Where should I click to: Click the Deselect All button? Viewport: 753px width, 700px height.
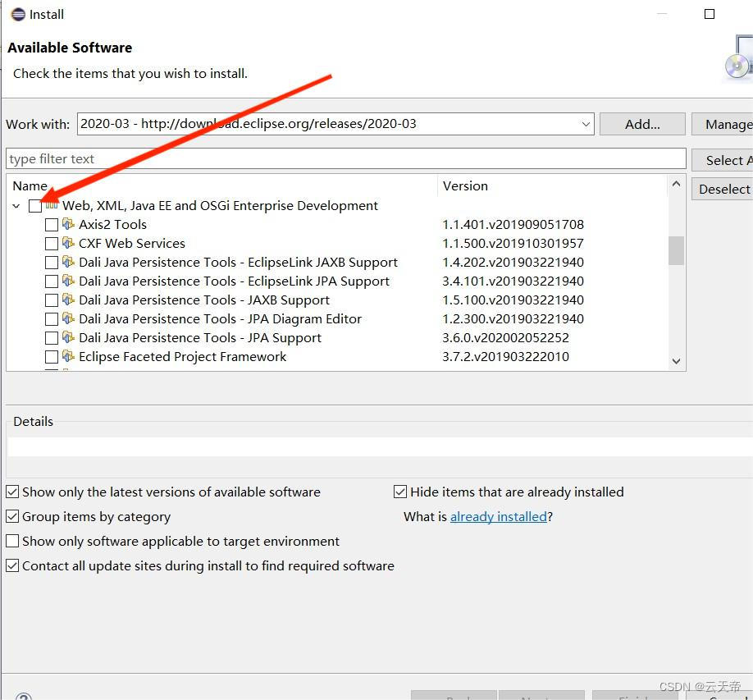click(723, 189)
